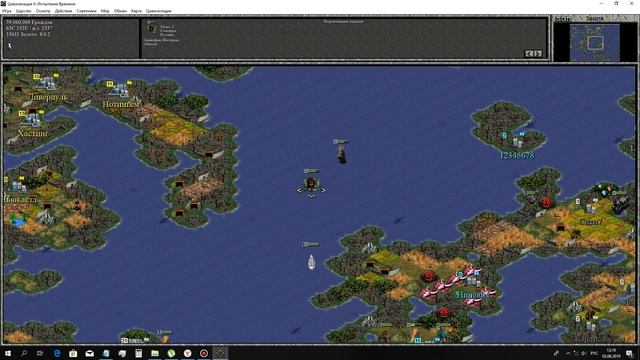Click the Ливерпуль city name label

click(47, 97)
